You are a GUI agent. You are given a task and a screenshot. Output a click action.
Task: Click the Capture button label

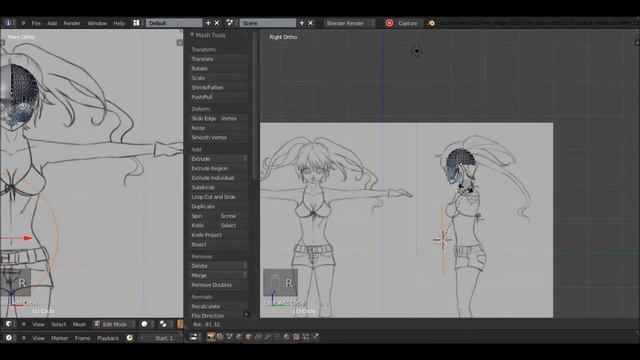tap(408, 23)
